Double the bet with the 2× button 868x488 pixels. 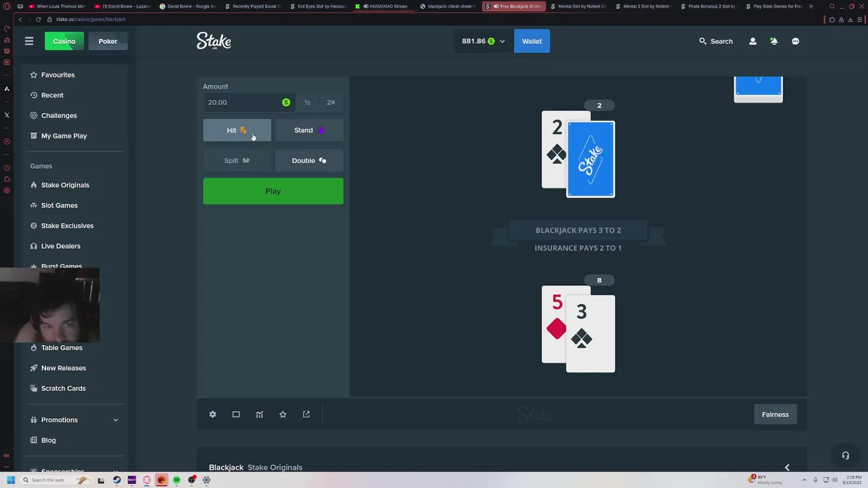pos(331,102)
